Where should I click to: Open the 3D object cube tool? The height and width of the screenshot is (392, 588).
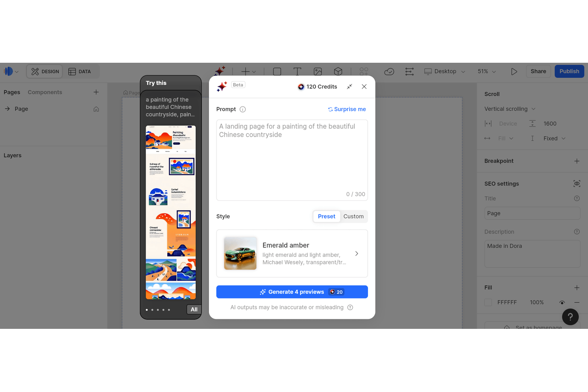tap(338, 71)
